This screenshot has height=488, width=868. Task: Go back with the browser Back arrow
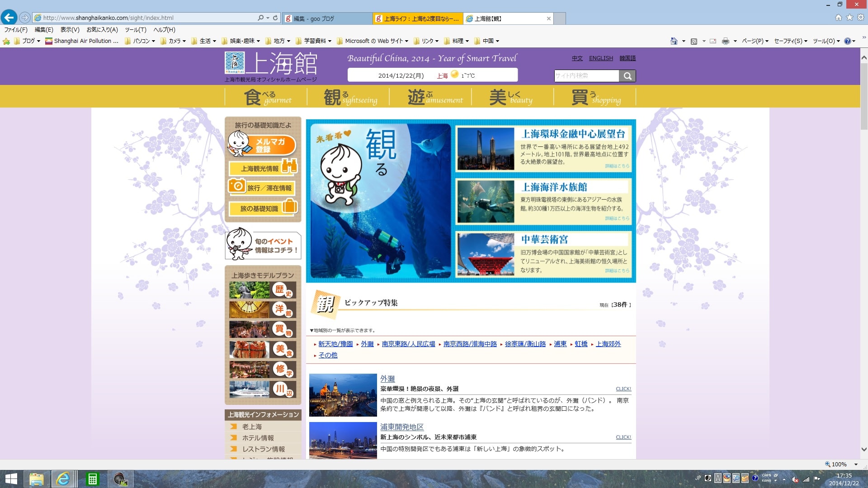9,18
